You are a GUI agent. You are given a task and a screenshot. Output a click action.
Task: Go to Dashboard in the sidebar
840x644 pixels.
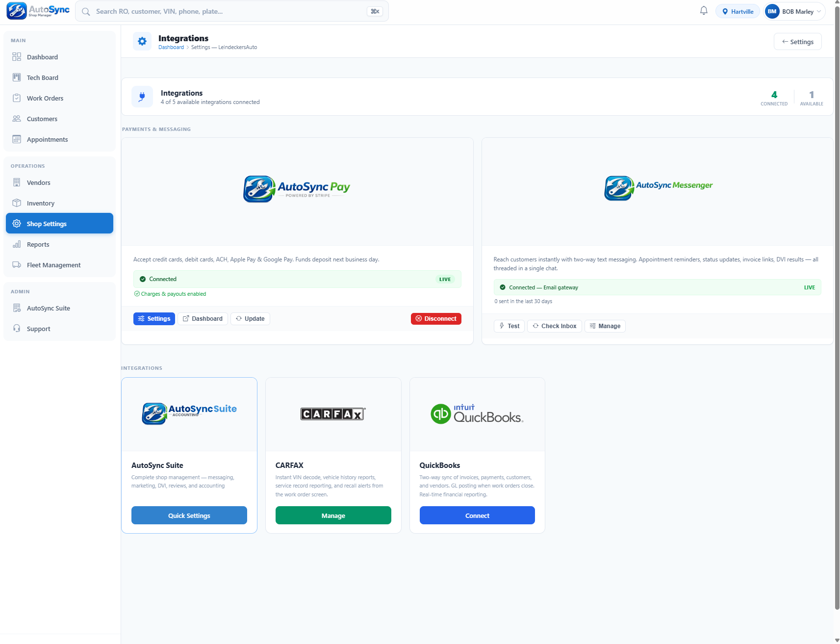(59, 57)
